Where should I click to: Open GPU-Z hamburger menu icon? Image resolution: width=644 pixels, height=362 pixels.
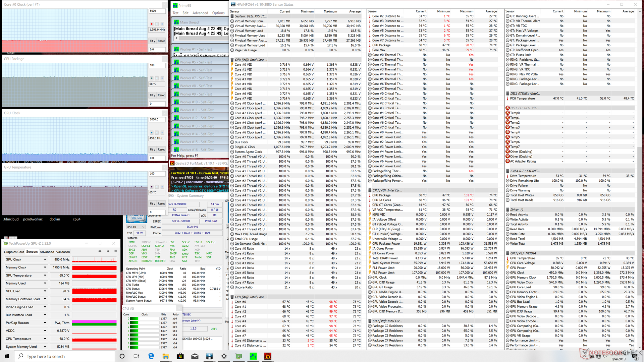click(116, 251)
